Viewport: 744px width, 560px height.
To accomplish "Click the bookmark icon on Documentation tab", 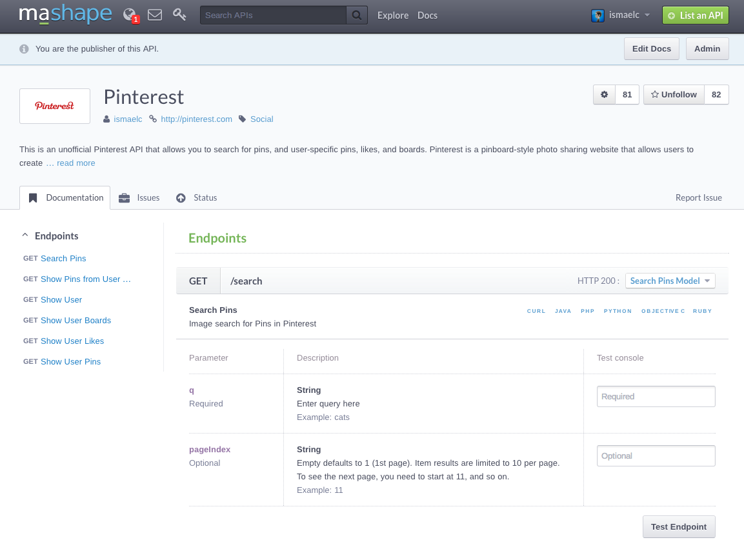I will [33, 198].
